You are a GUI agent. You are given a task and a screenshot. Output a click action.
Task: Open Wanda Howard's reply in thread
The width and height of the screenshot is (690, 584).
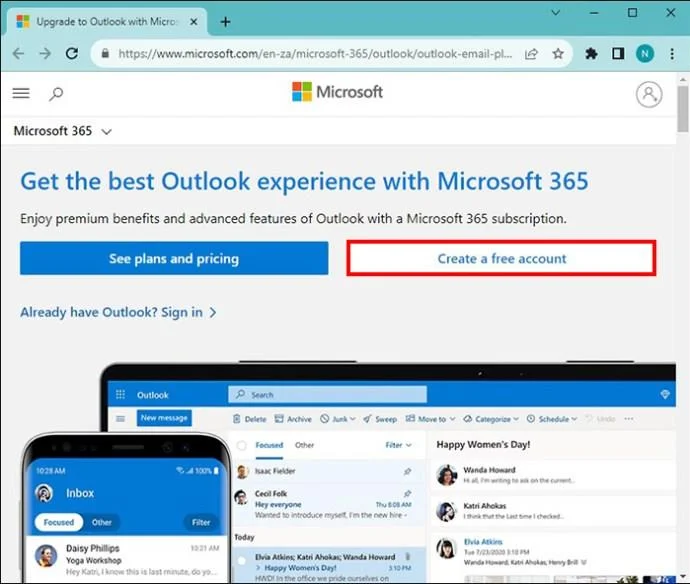(x=553, y=475)
